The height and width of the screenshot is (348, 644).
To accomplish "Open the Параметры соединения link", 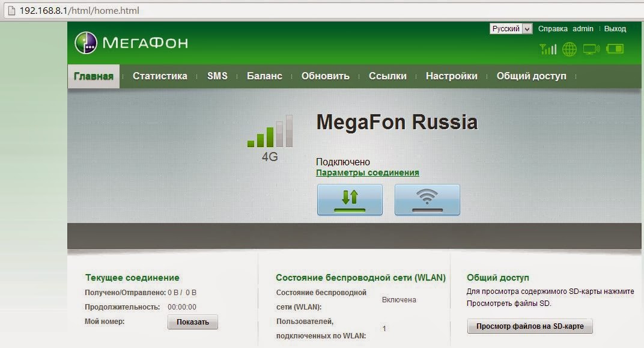I will (x=368, y=172).
